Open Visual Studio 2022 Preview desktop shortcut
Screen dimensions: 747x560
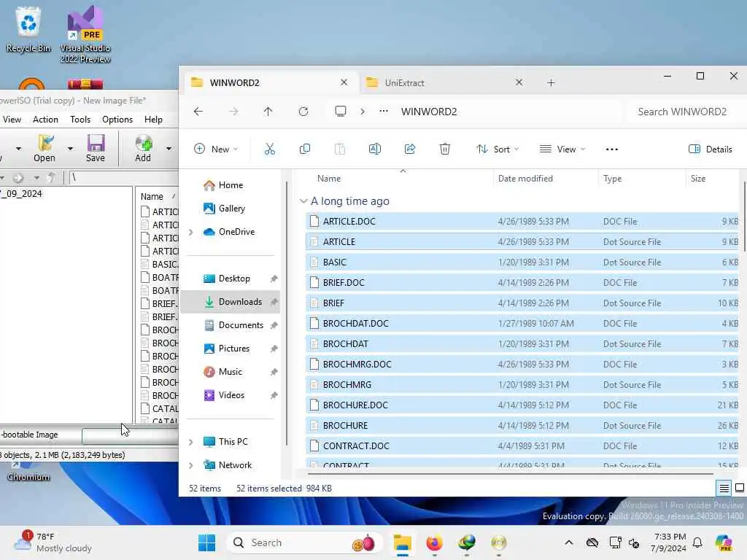tap(85, 34)
